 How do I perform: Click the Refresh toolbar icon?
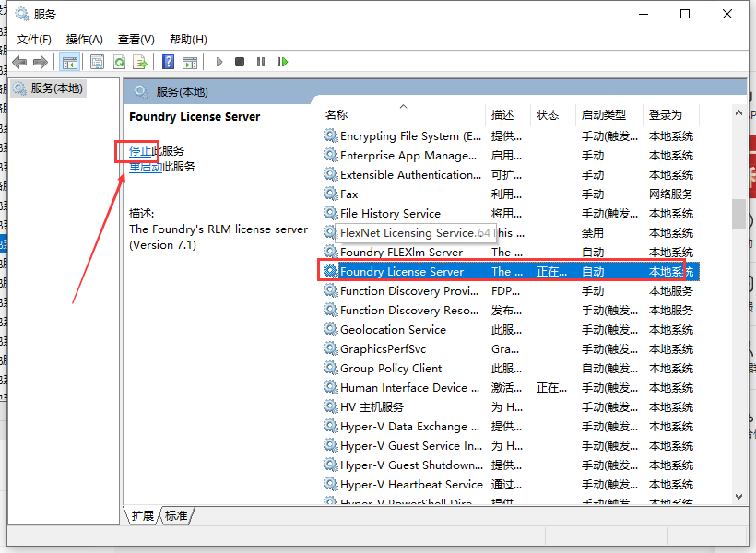point(119,62)
